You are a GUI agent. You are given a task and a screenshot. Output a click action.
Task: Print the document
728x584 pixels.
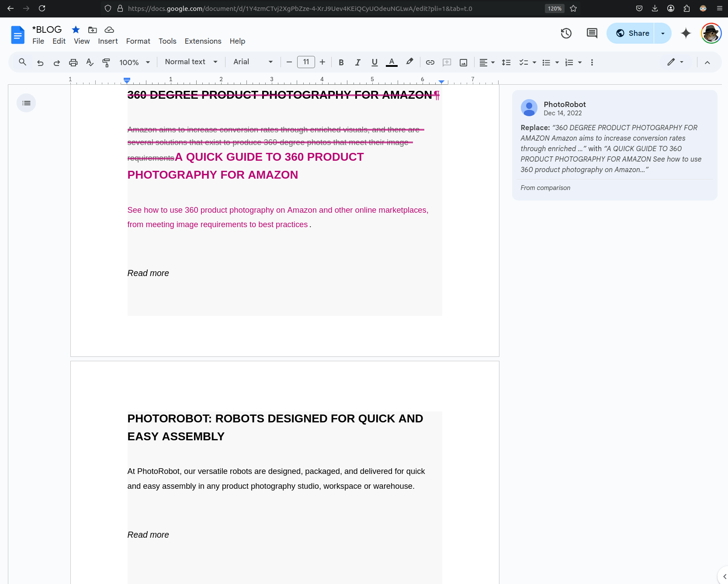point(73,62)
